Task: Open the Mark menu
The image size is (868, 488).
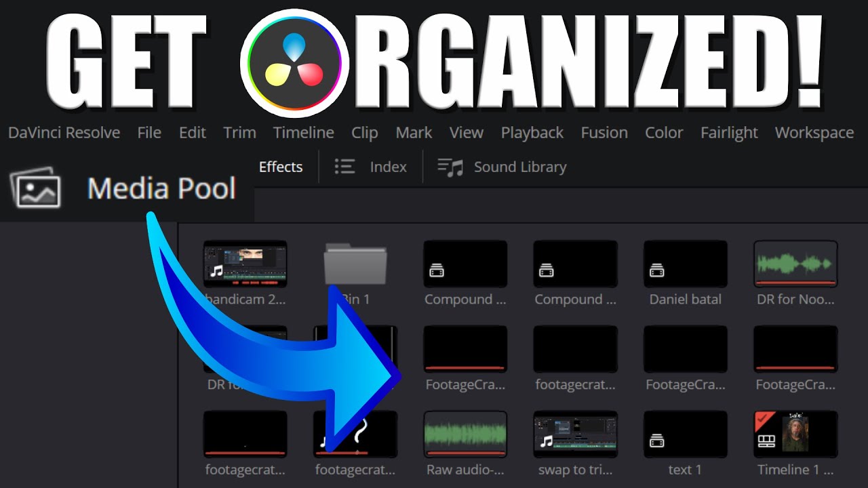Action: click(414, 132)
